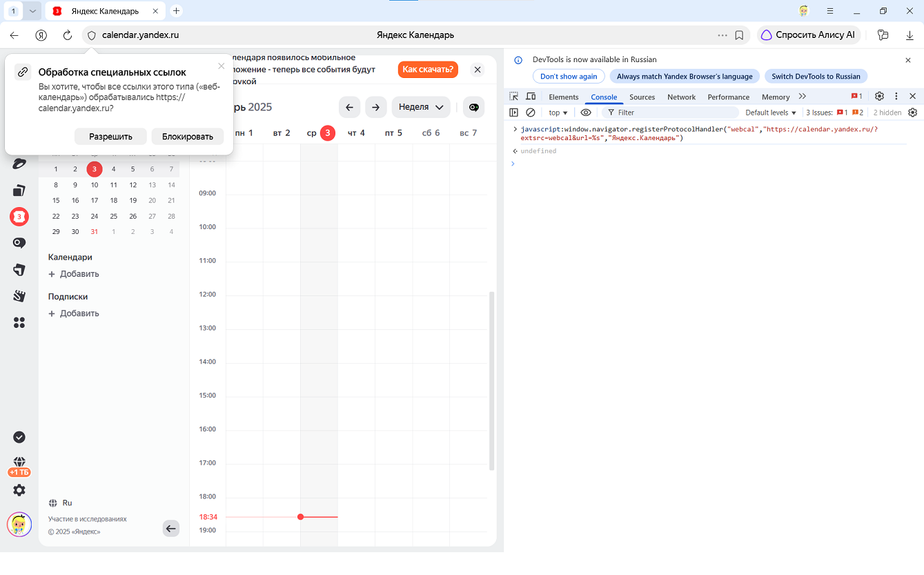The height and width of the screenshot is (575, 924).
Task: Click Switch DevTools to Russian
Action: (816, 77)
